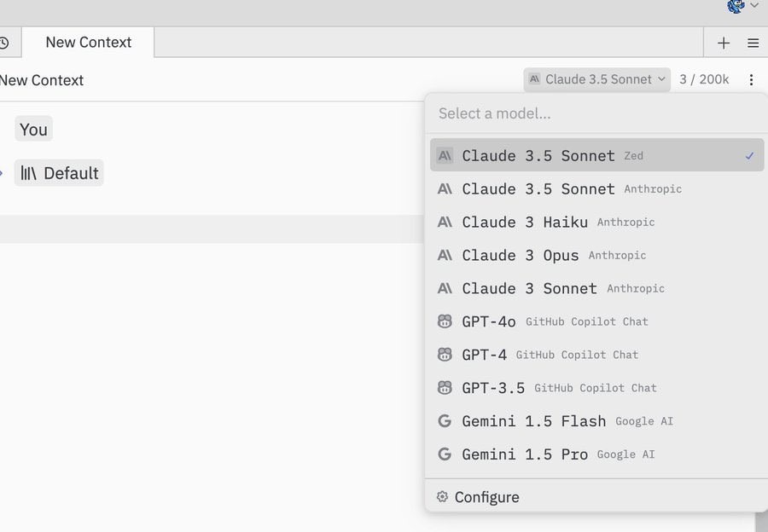768x532 pixels.
Task: Open the hamburger menu icon
Action: coord(753,43)
